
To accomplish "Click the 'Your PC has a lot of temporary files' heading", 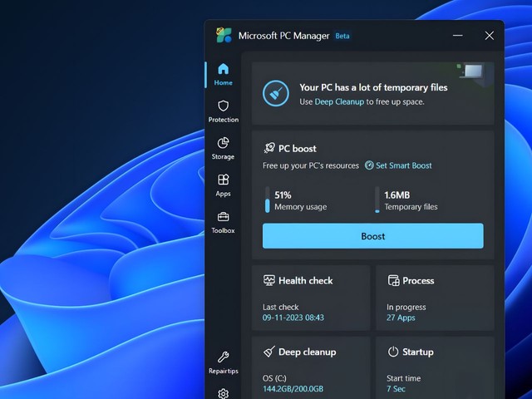I will tap(373, 87).
